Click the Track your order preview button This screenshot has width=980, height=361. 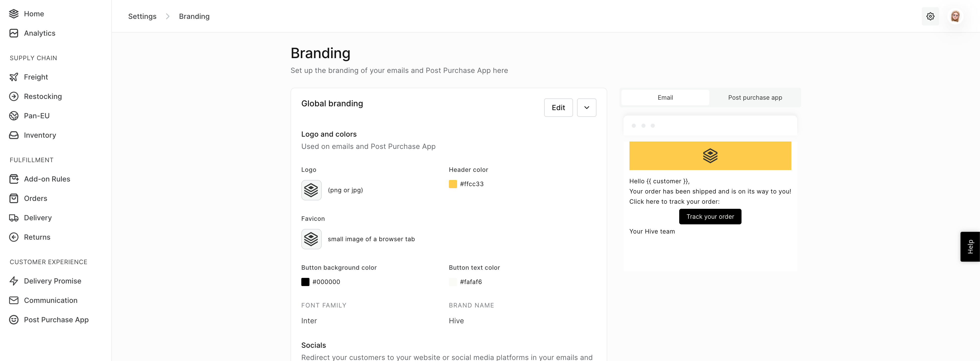click(710, 217)
